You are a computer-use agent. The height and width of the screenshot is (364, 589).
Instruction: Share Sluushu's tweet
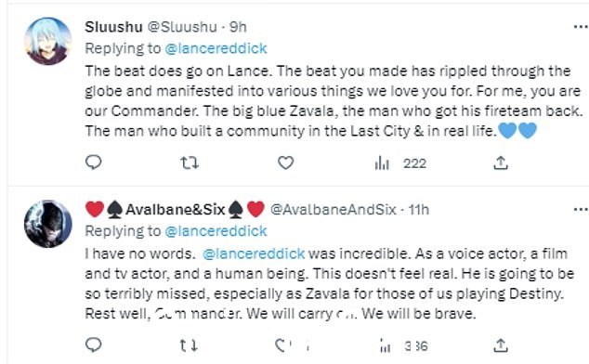[x=501, y=163]
